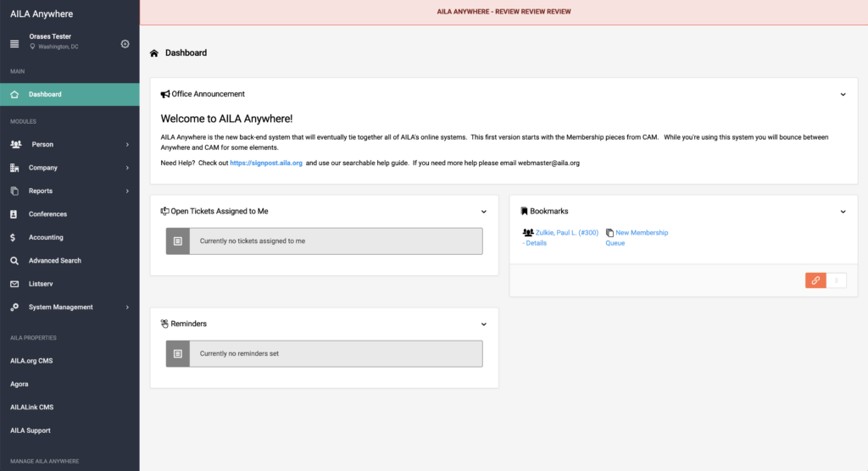
Task: Click the Orases Tester user name
Action: 50,36
